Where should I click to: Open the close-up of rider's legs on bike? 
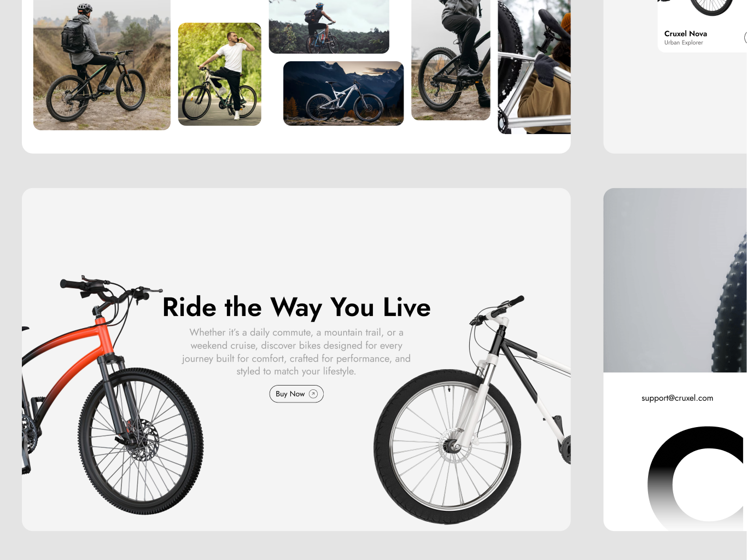[x=451, y=60]
